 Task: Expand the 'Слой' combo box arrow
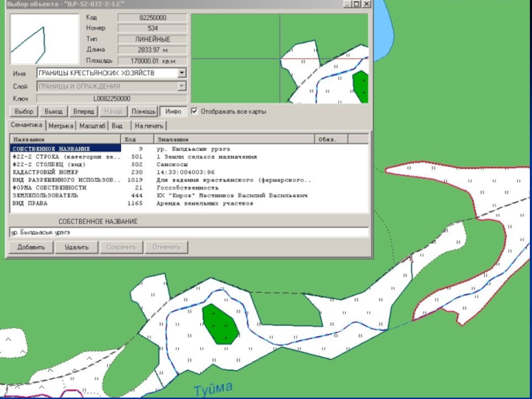[182, 86]
